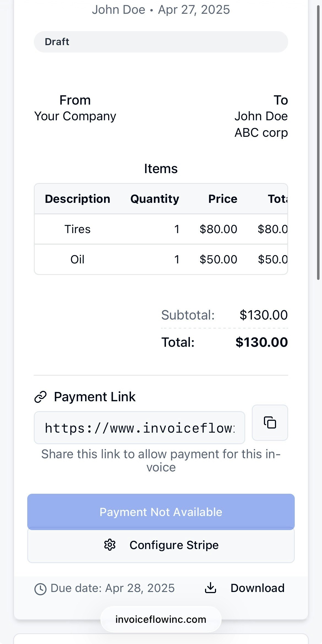Click the invoiceflowinc.com address pill
The width and height of the screenshot is (322, 644).
tap(161, 619)
